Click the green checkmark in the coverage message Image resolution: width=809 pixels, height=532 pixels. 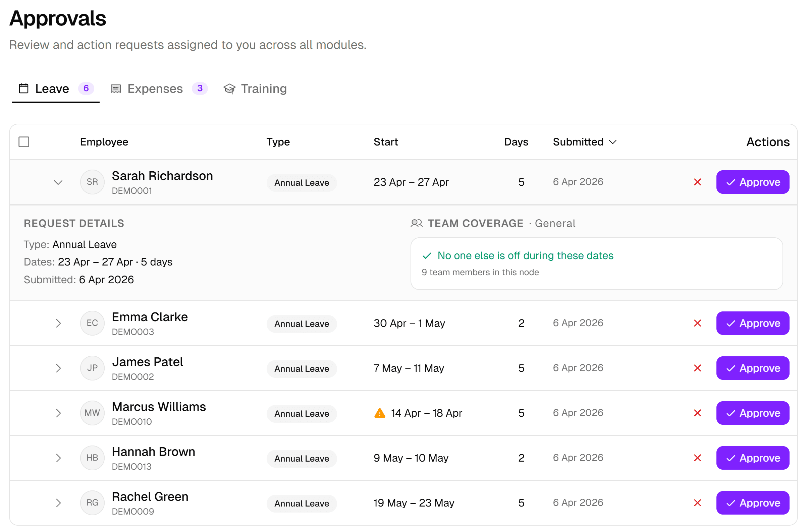tap(427, 256)
